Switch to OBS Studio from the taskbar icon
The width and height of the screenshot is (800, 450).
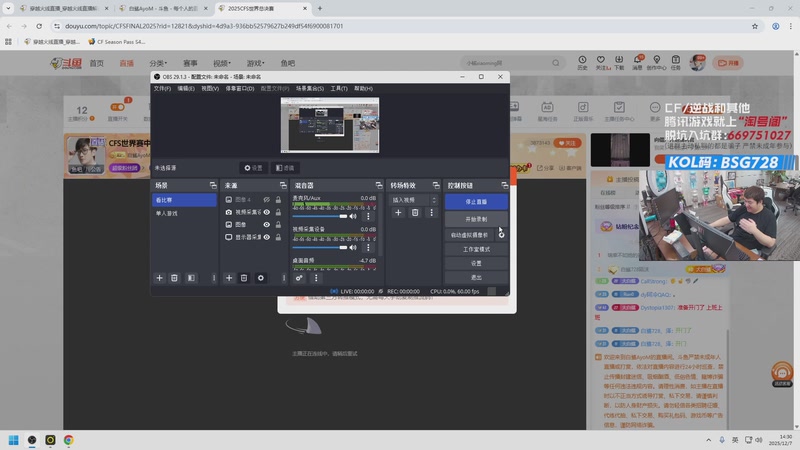pyautogui.click(x=32, y=440)
